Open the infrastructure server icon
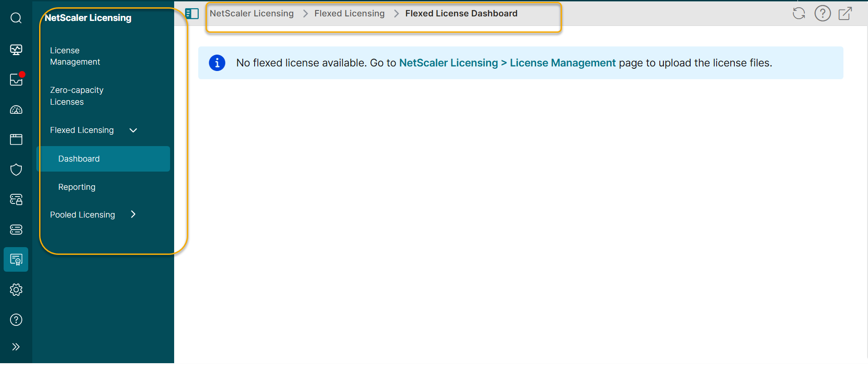This screenshot has width=868, height=370. click(x=16, y=230)
